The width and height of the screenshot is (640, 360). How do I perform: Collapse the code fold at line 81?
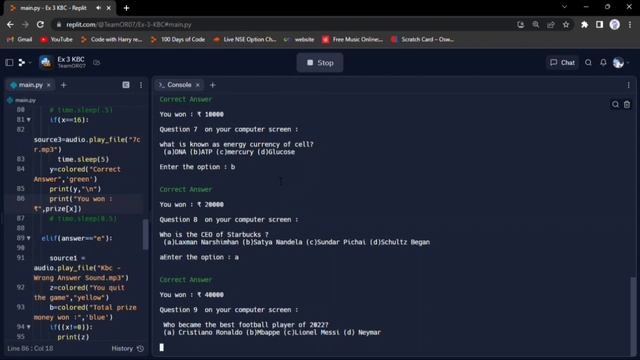coord(29,120)
